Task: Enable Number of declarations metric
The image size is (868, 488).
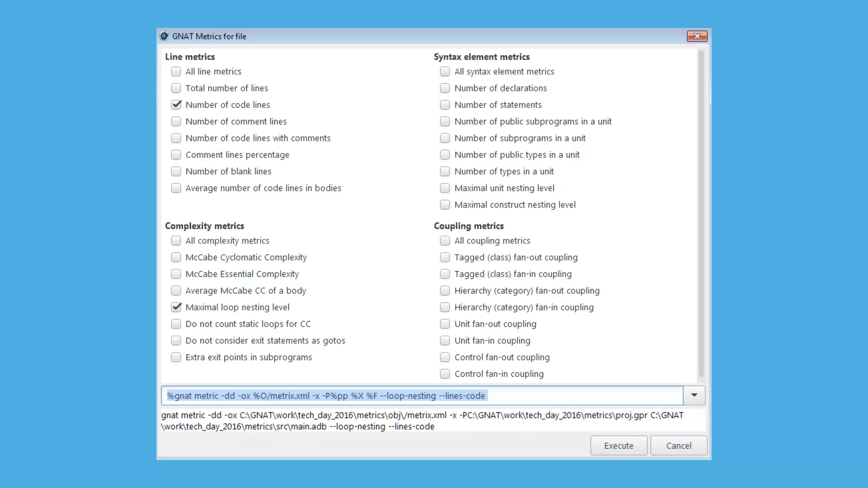Action: tap(445, 88)
